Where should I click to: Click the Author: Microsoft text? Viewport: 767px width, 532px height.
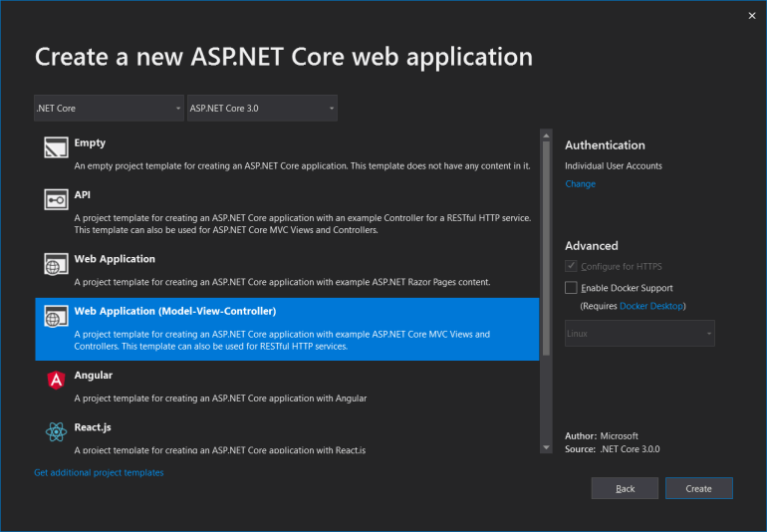(x=602, y=435)
